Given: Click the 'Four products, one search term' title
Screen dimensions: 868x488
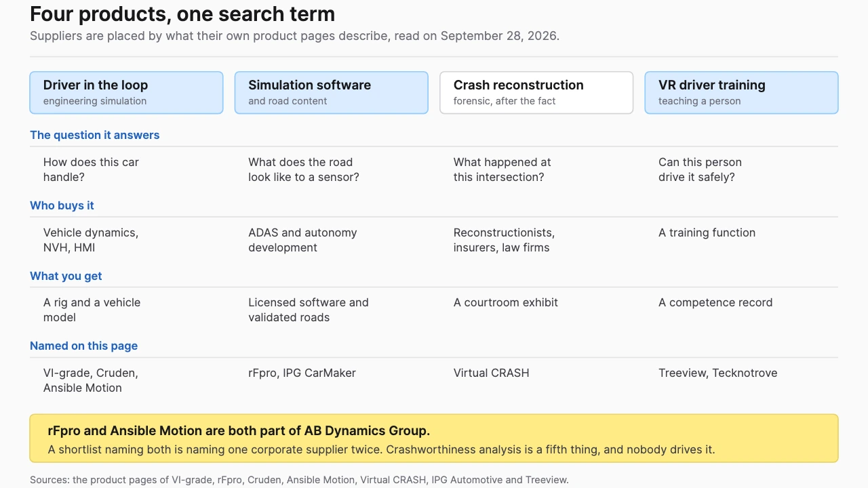Looking at the screenshot, I should (x=182, y=14).
